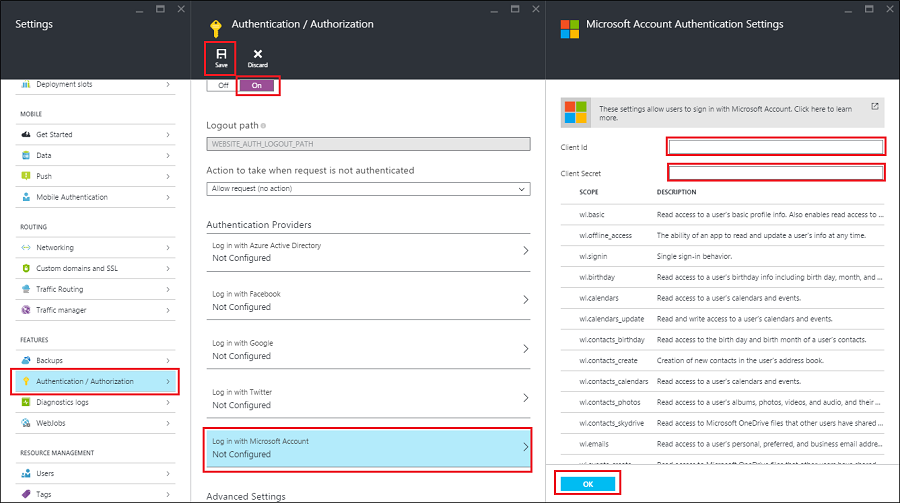This screenshot has width=900, height=503.
Task: Click the WebJobs gear icon
Action: pyautogui.click(x=26, y=423)
